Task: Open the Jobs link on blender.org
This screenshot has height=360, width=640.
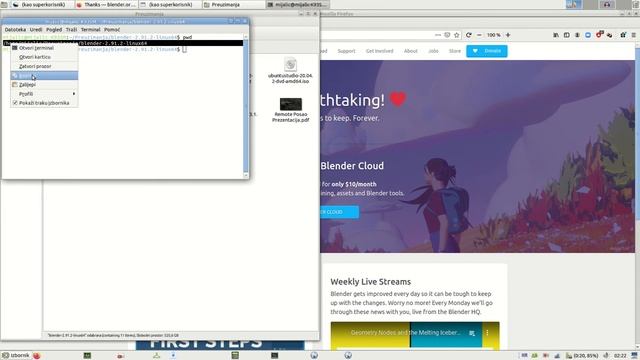Action: click(433, 51)
